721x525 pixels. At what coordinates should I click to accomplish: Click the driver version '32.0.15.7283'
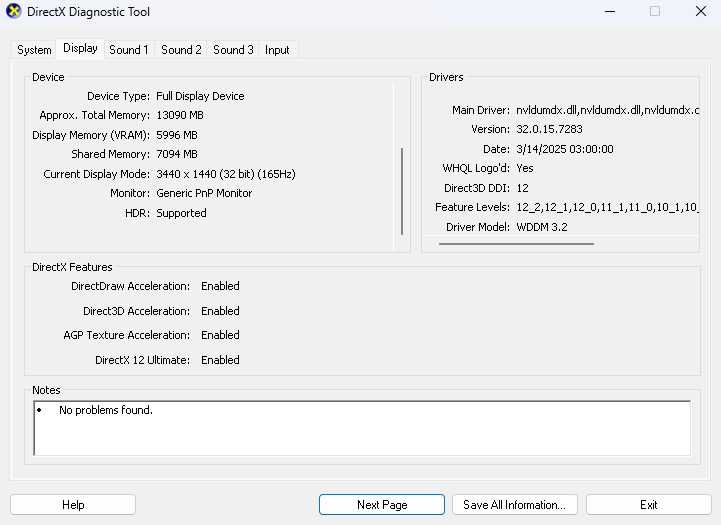[549, 129]
